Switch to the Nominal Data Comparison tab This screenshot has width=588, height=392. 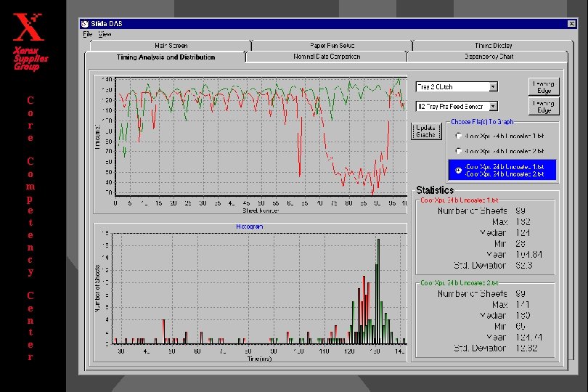[x=326, y=57]
